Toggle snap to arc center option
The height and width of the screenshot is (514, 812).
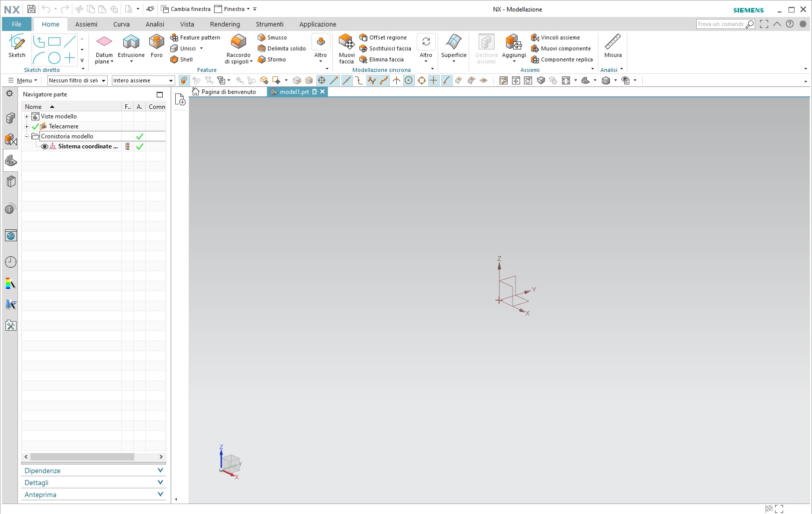click(409, 80)
